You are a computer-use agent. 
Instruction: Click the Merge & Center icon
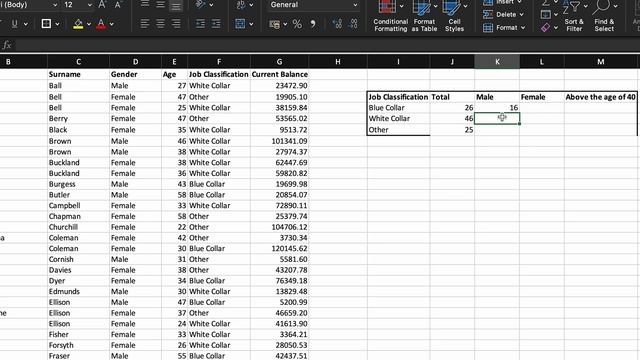click(240, 24)
